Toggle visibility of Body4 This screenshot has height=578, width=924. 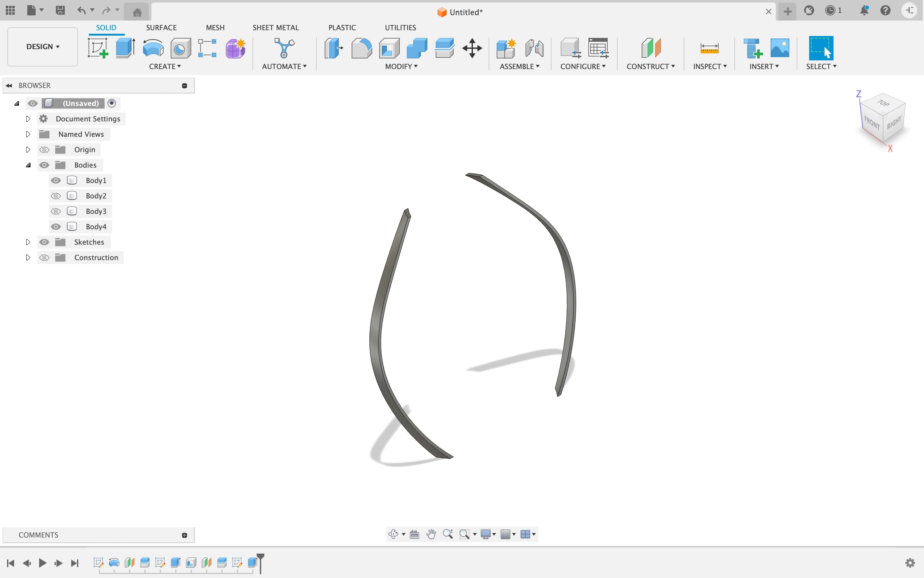[x=56, y=227]
